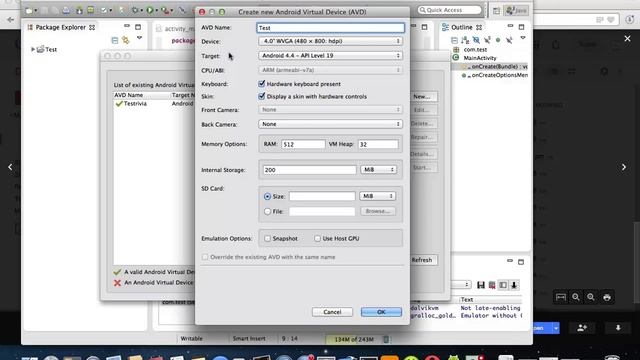Image resolution: width=640 pixels, height=360 pixels.
Task: Click the SD Card Size input field
Action: [322, 196]
